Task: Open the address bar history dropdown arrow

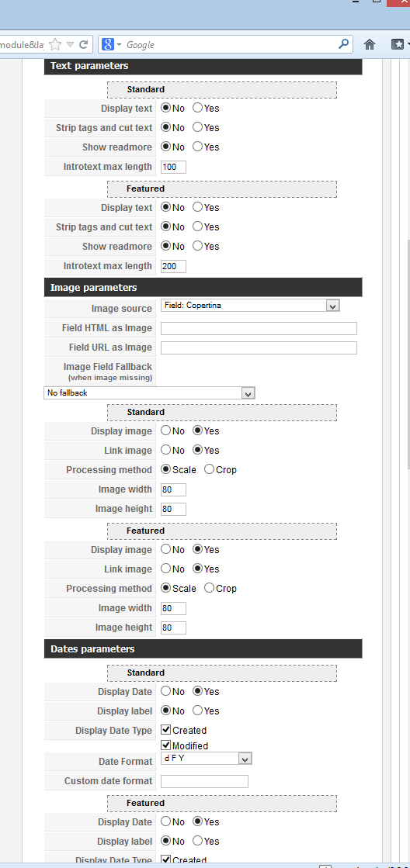Action: (70, 44)
